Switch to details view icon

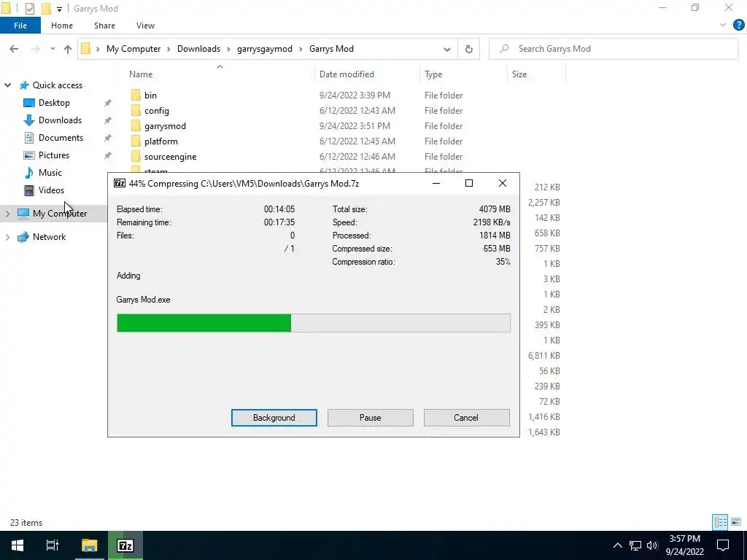[720, 522]
